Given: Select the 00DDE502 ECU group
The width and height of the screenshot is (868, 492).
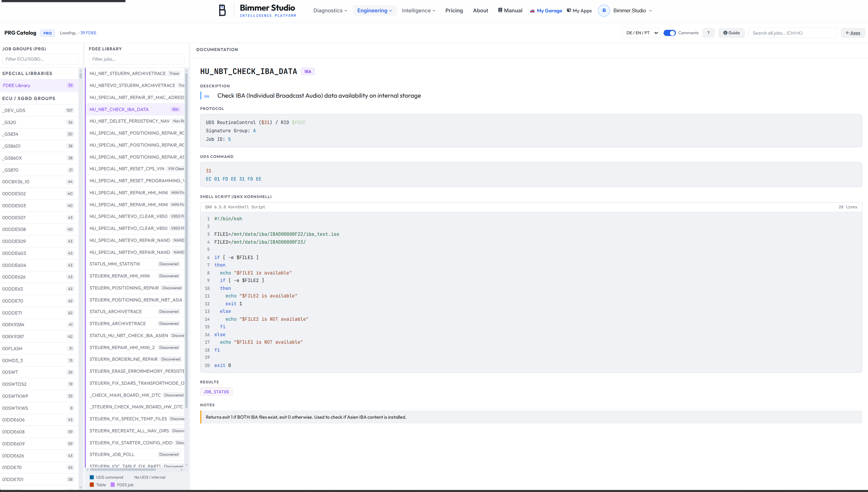Looking at the screenshot, I should (x=39, y=194).
